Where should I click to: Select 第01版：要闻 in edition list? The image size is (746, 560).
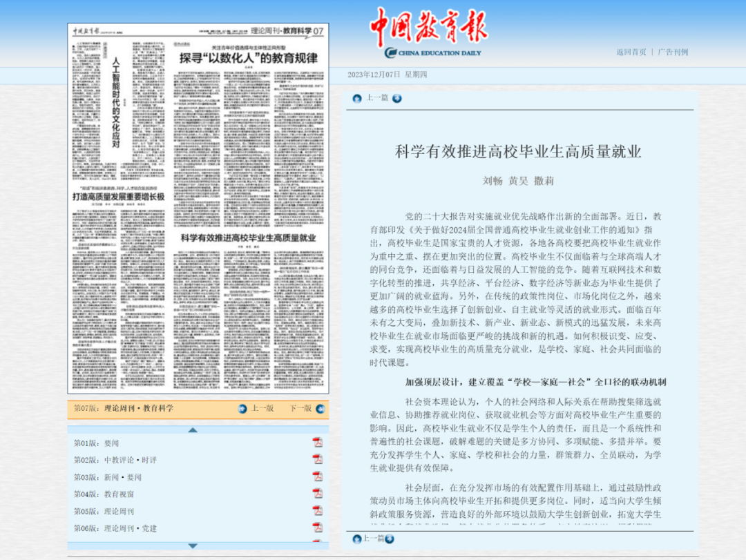(x=97, y=443)
